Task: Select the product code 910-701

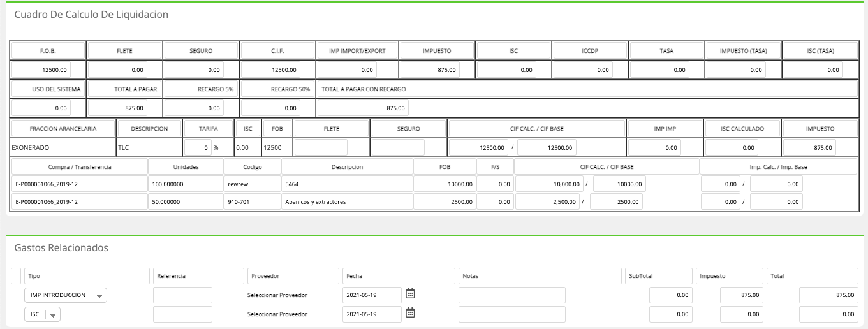Action: [252, 202]
